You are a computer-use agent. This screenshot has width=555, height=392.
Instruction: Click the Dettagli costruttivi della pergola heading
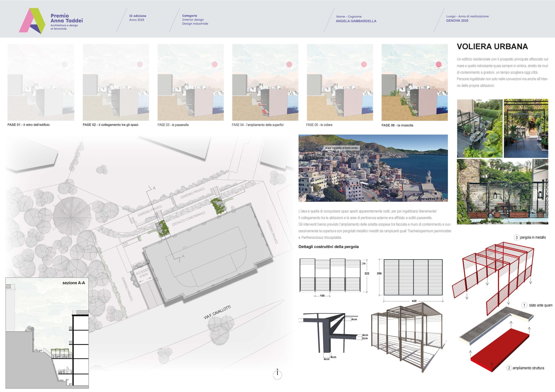pos(328,247)
